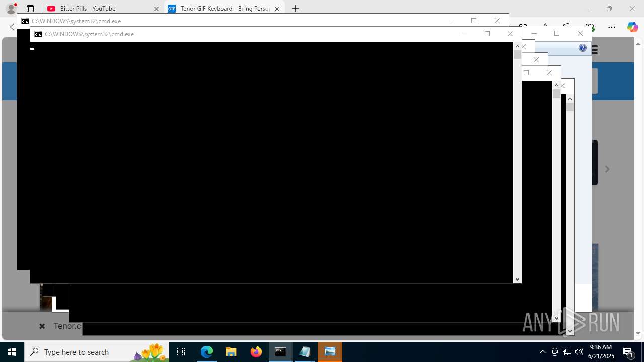Open Task View from taskbar

pyautogui.click(x=181, y=352)
